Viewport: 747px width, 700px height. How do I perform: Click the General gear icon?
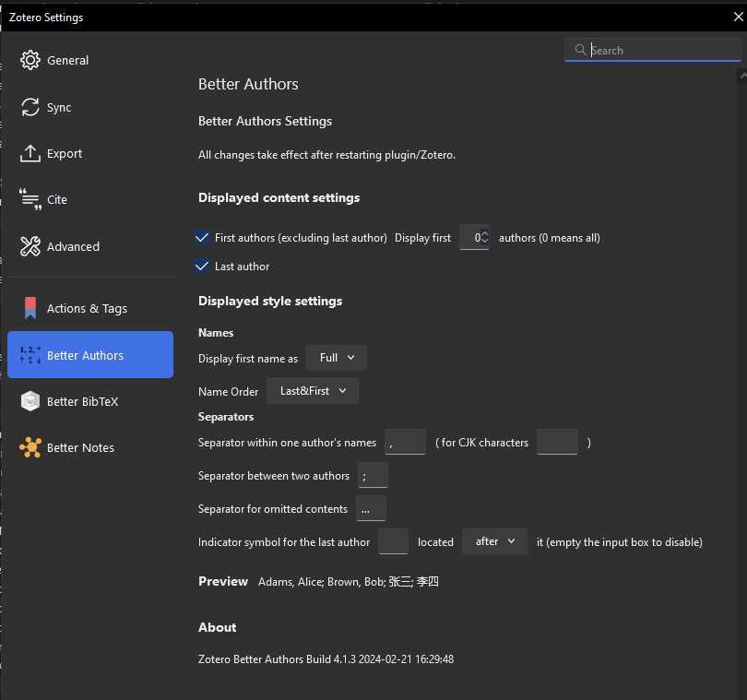tap(30, 60)
